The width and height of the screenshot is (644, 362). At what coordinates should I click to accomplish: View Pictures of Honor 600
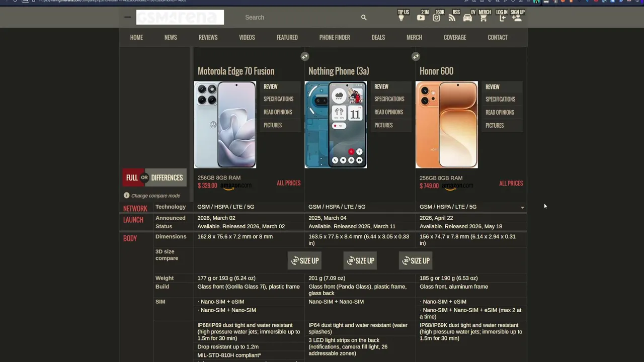click(x=495, y=126)
